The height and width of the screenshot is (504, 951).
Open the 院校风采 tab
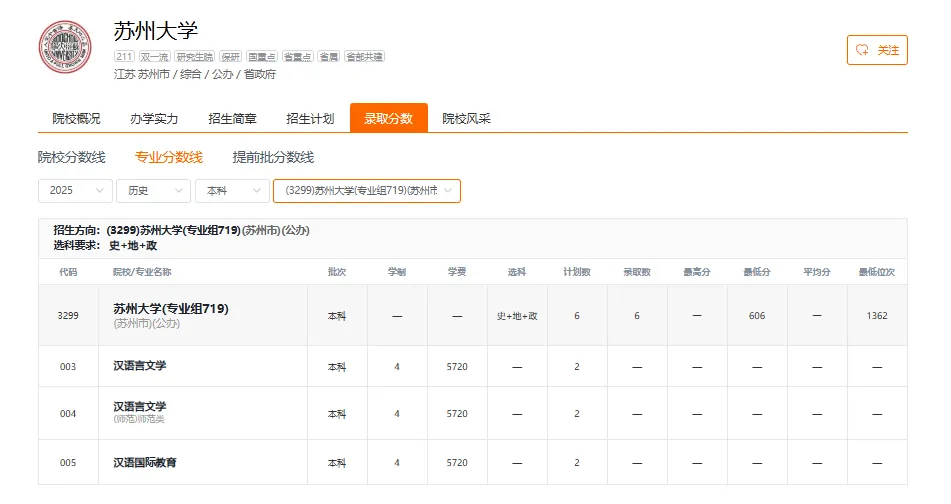tap(466, 118)
